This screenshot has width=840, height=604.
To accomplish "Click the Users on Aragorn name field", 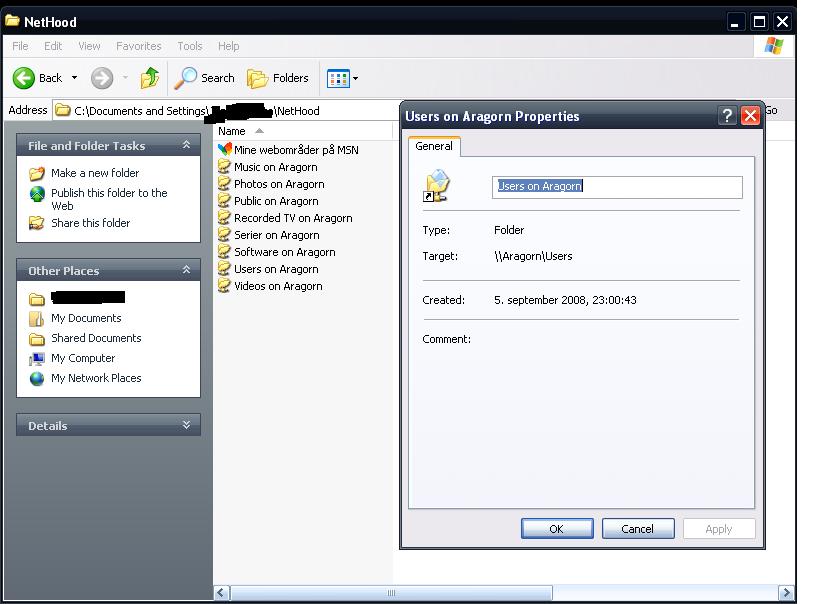I will point(617,187).
